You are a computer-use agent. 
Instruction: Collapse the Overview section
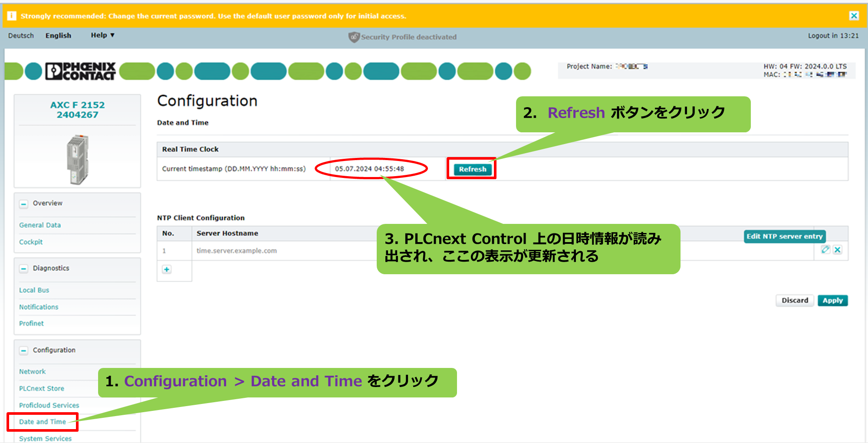tap(24, 203)
